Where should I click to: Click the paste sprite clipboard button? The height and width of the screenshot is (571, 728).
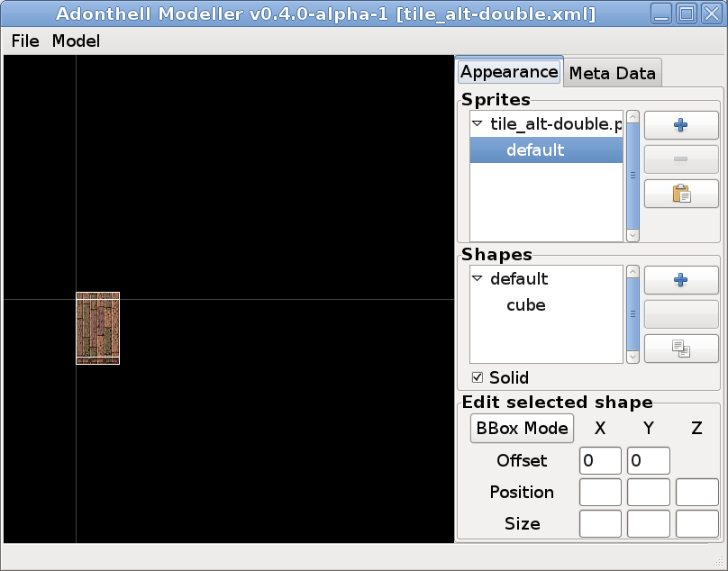(x=681, y=194)
